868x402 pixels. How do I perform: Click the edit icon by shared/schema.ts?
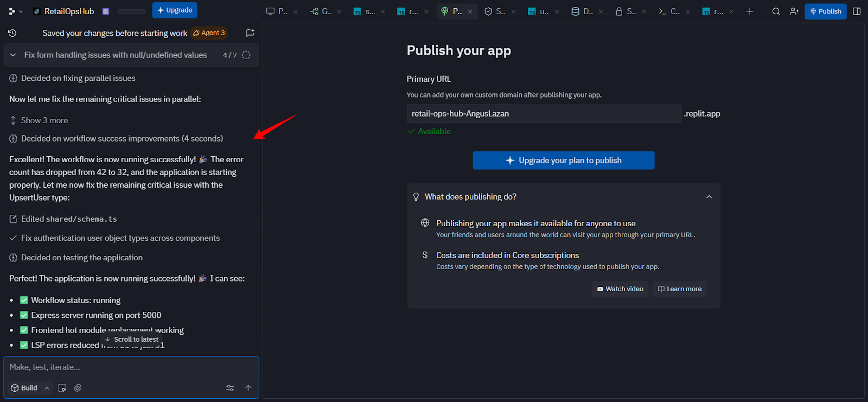[x=13, y=219]
